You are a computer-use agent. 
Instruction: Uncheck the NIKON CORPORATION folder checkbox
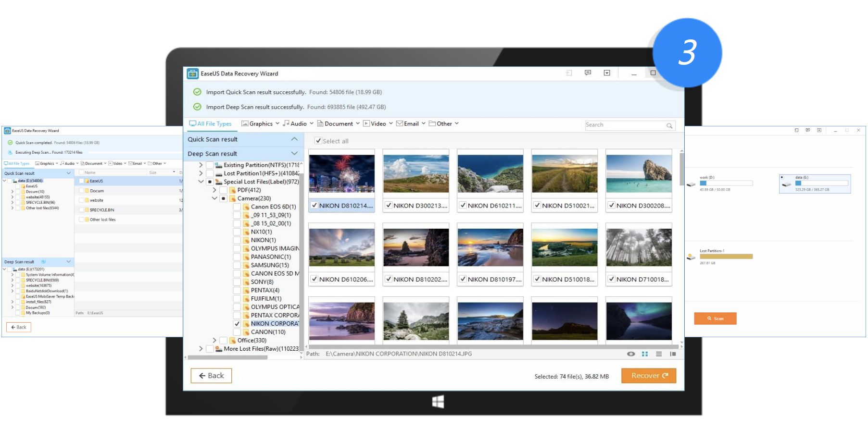pyautogui.click(x=237, y=324)
